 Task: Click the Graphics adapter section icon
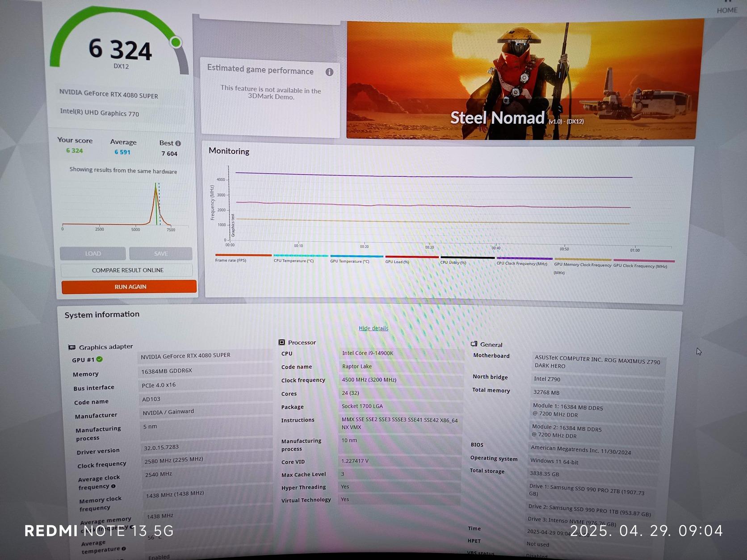coord(71,347)
